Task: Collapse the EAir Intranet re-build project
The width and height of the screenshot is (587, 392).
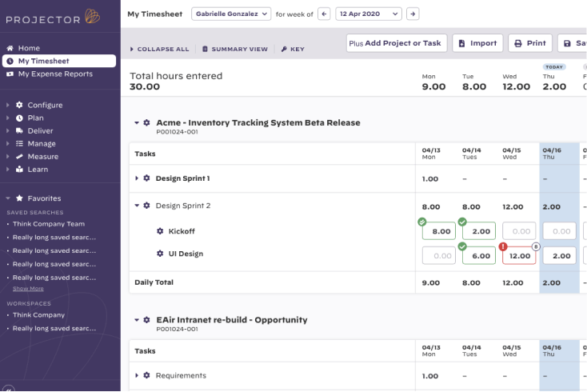Action: tap(137, 320)
